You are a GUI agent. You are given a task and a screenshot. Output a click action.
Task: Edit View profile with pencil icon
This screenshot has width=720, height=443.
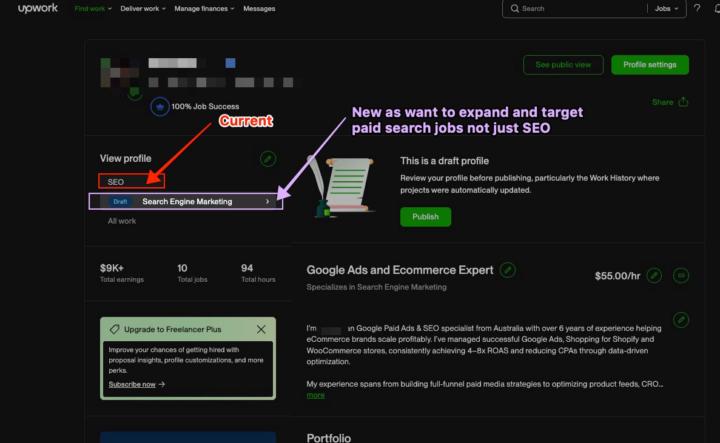click(x=268, y=159)
